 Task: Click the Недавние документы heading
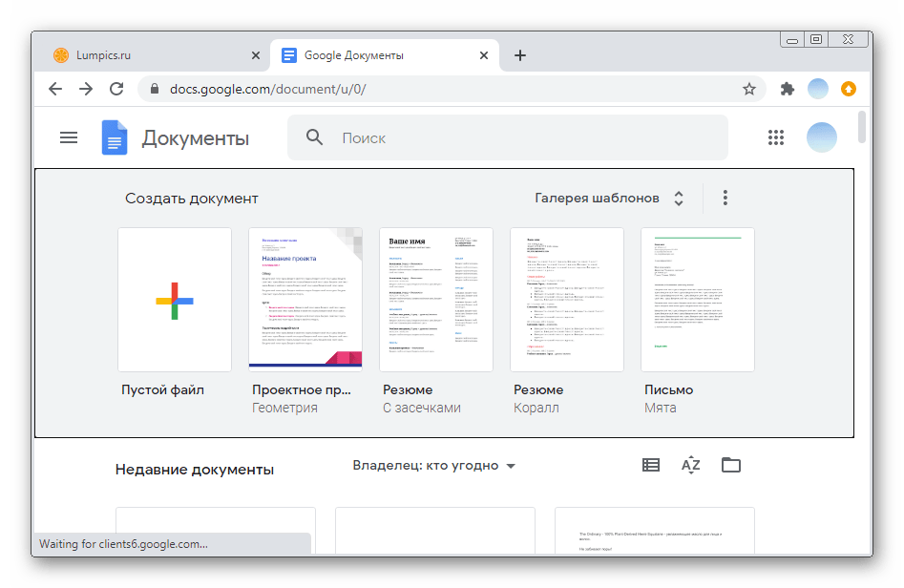(x=195, y=470)
